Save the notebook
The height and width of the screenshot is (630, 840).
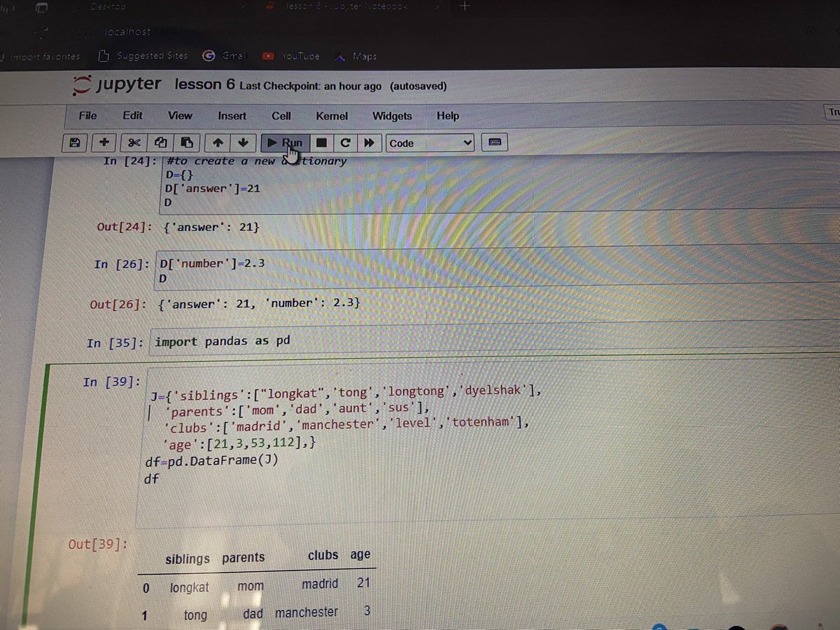[x=74, y=142]
